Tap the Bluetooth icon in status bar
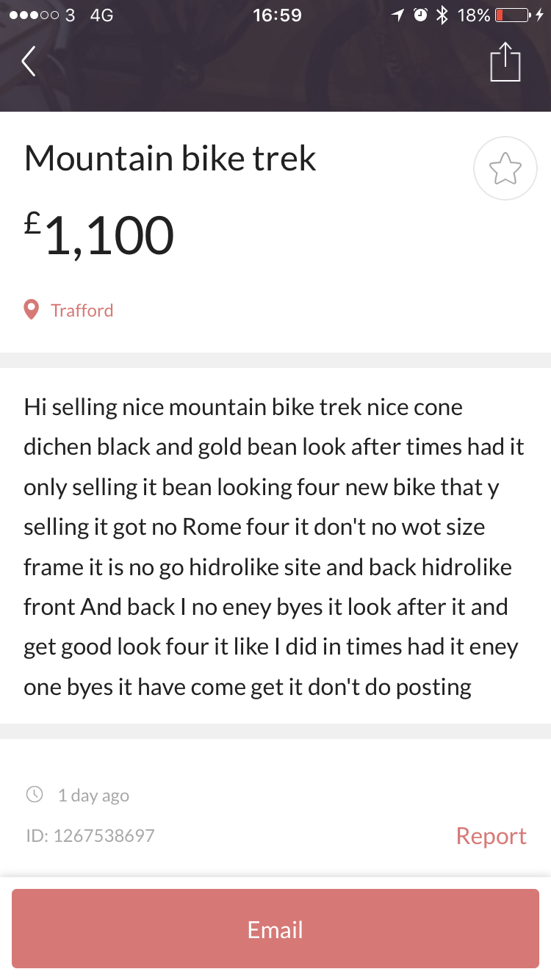Viewport: 551px width, 980px height. [x=442, y=15]
